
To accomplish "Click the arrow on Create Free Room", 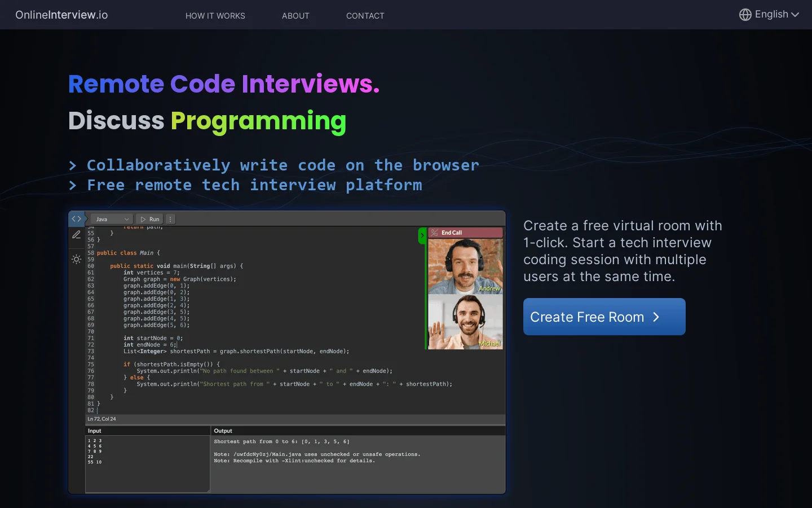I will pyautogui.click(x=656, y=317).
